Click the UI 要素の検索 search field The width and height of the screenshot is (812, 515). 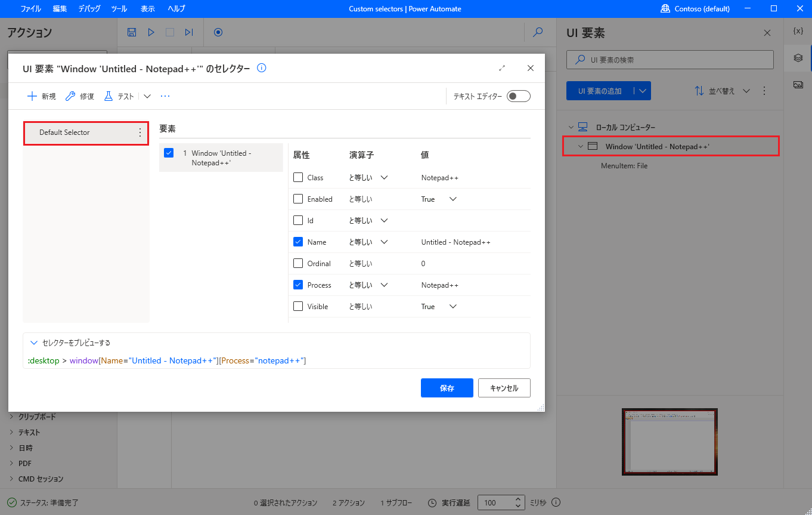pos(670,60)
